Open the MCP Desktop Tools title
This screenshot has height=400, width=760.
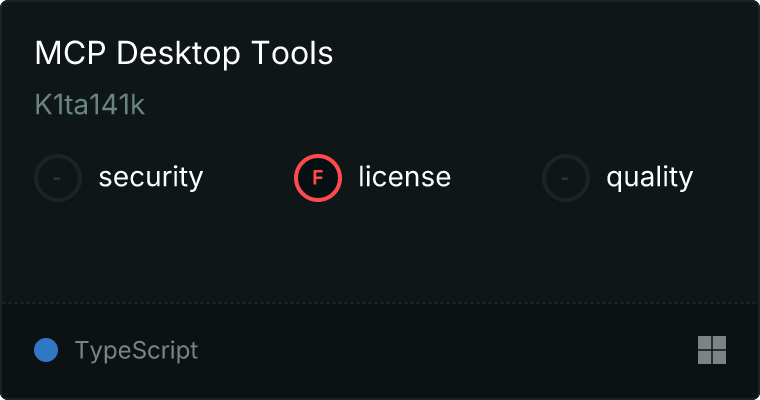point(184,54)
